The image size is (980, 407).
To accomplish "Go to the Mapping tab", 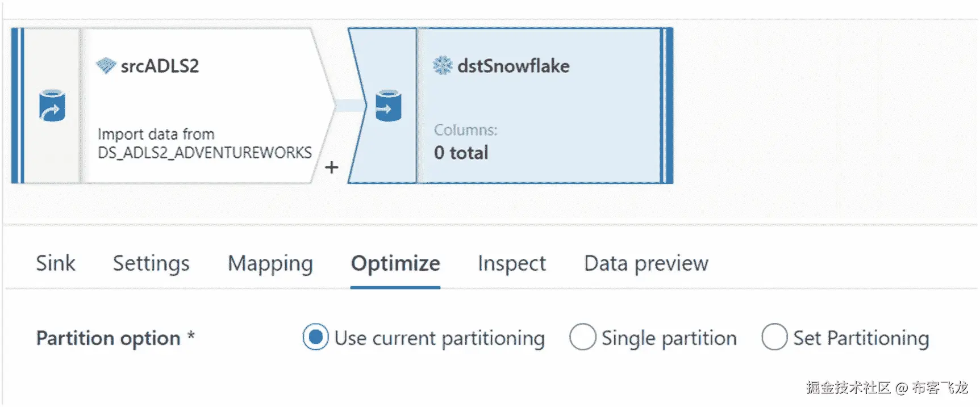I will click(x=270, y=265).
